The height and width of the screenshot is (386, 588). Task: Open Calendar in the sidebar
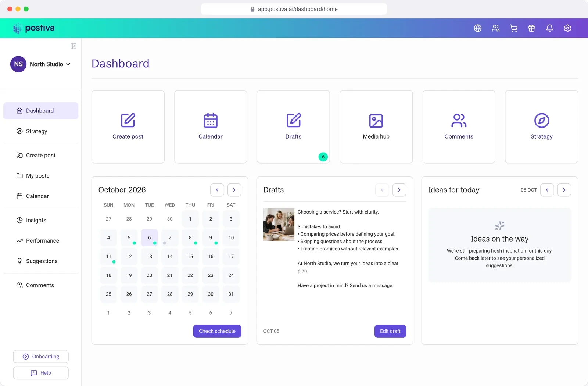coord(41,196)
